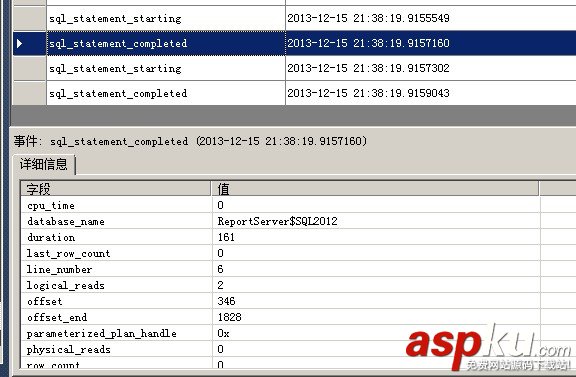Select the duration field
576x377 pixels.
point(51,237)
